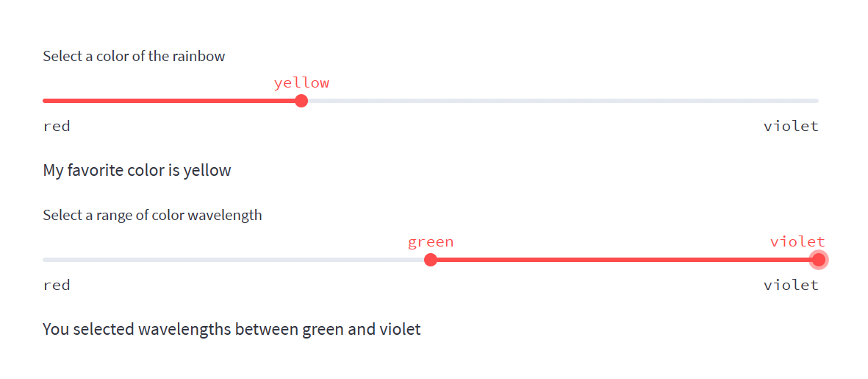The width and height of the screenshot is (868, 379).
Task: Click the violet handle on the wavelength slider
Action: [x=818, y=260]
